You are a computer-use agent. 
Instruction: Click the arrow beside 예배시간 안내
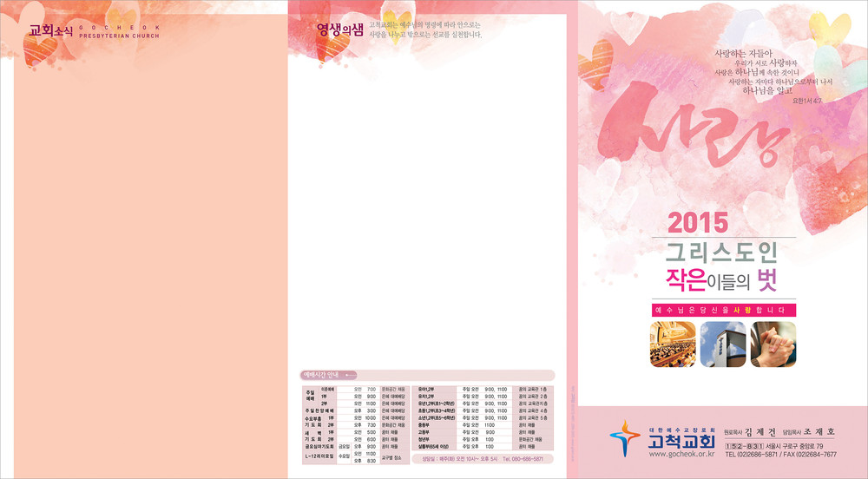pyautogui.click(x=352, y=375)
